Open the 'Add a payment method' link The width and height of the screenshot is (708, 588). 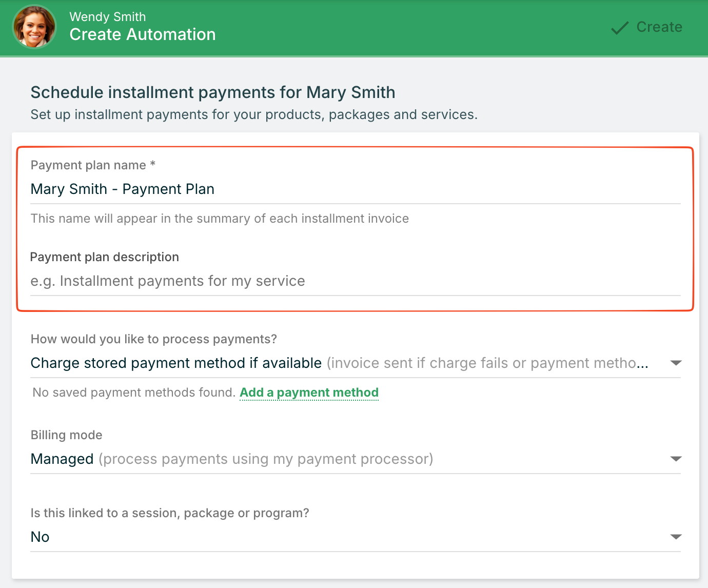tap(309, 393)
